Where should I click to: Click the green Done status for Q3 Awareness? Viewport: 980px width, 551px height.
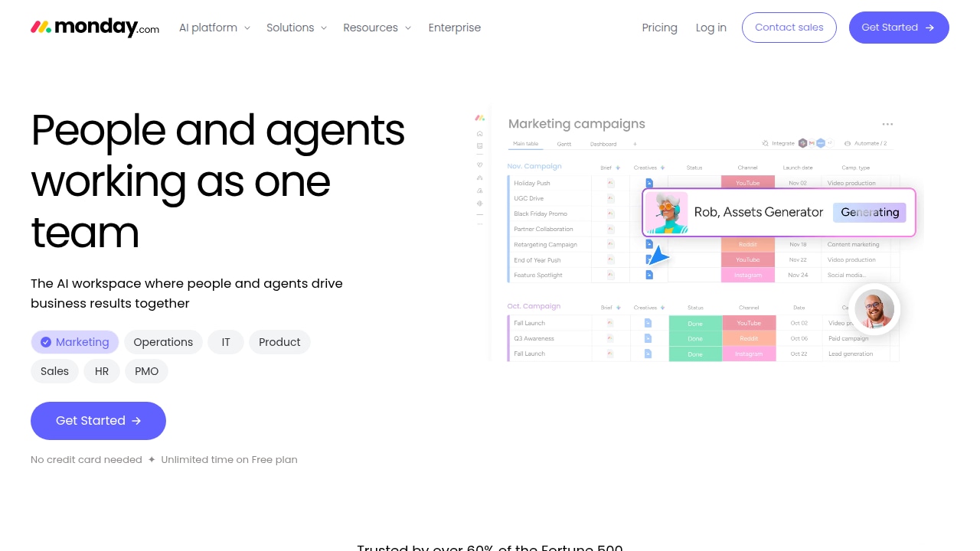[x=695, y=338]
